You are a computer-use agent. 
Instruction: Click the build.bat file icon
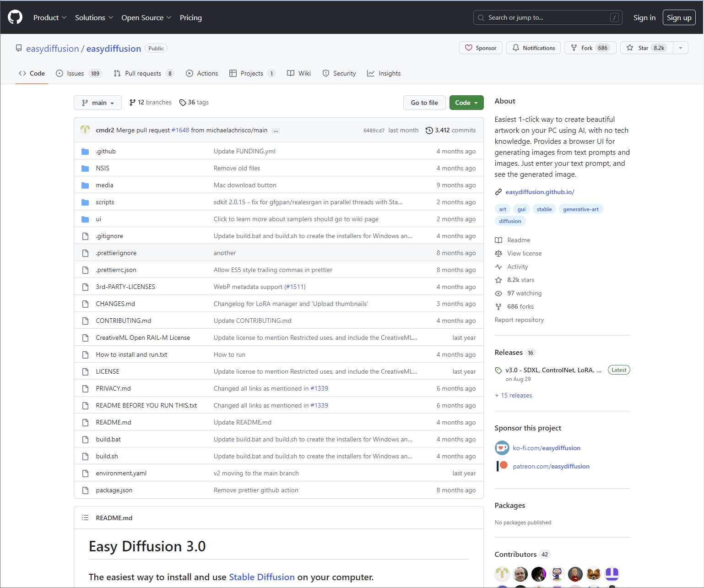pos(85,439)
